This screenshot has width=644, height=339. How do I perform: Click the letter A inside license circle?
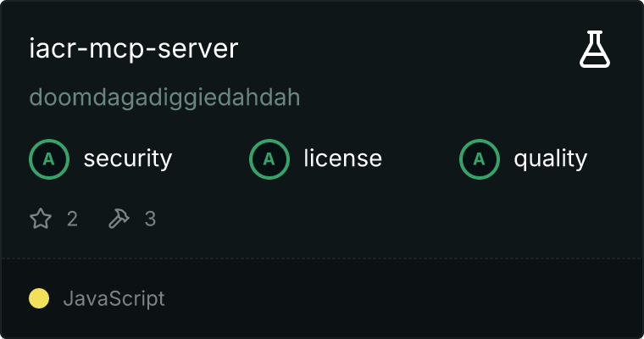point(269,159)
